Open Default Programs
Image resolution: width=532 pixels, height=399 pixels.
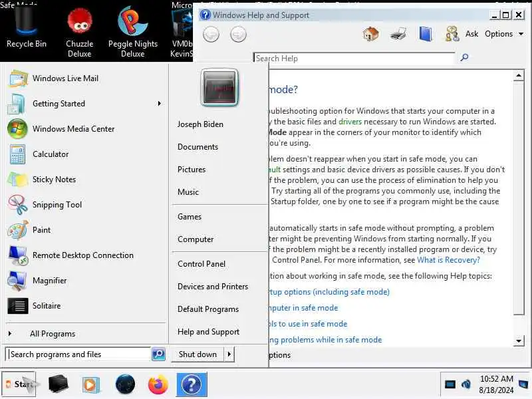(x=208, y=309)
